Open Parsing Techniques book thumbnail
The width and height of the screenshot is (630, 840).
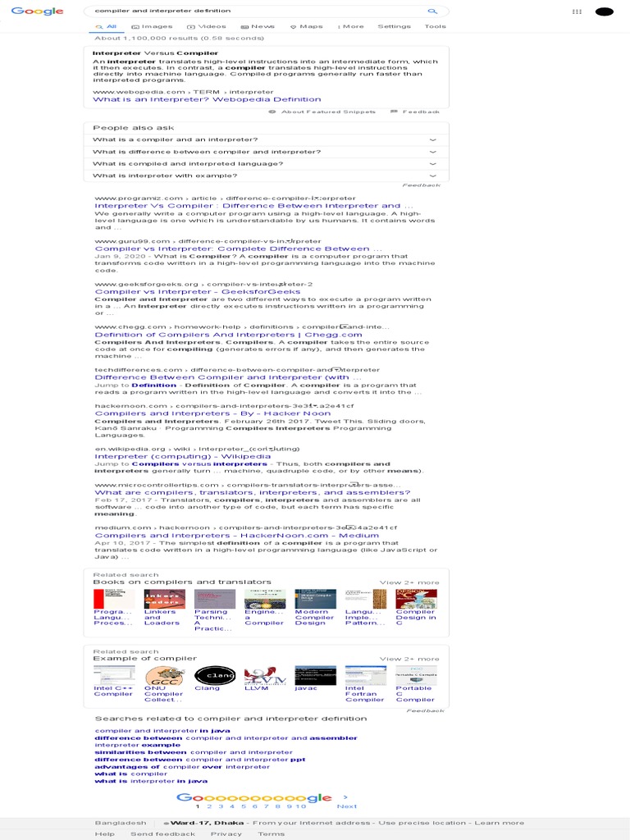(x=215, y=599)
